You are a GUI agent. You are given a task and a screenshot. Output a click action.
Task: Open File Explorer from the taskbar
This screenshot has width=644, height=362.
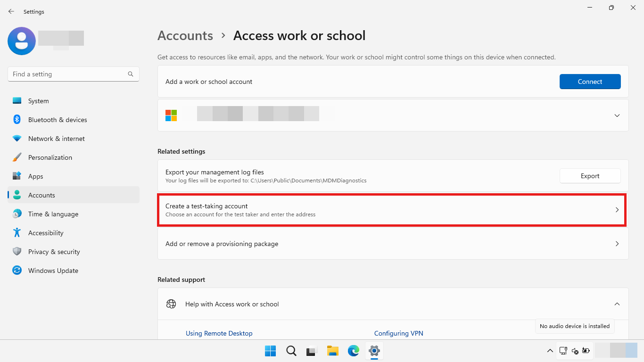click(x=333, y=351)
